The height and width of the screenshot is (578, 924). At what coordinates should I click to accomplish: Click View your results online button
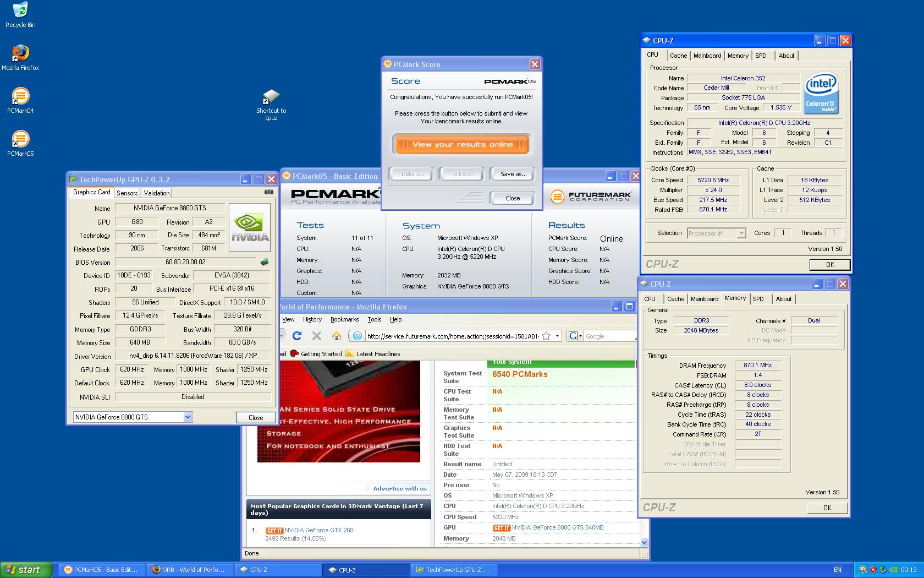pos(462,144)
